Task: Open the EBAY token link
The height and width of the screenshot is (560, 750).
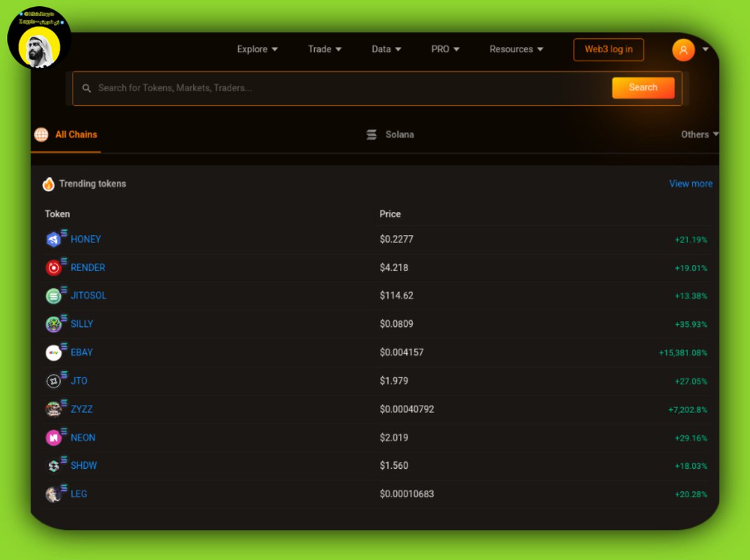Action: pos(81,352)
